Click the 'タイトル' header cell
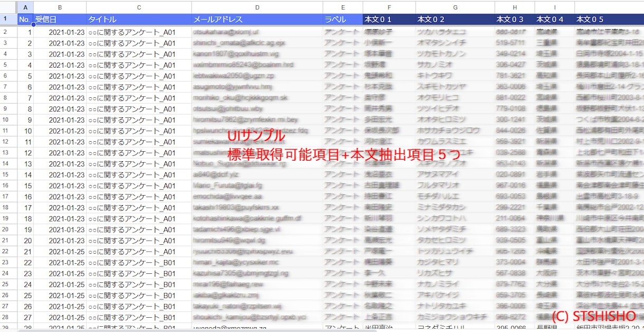Image resolution: width=644 pixels, height=332 pixels. click(x=139, y=19)
